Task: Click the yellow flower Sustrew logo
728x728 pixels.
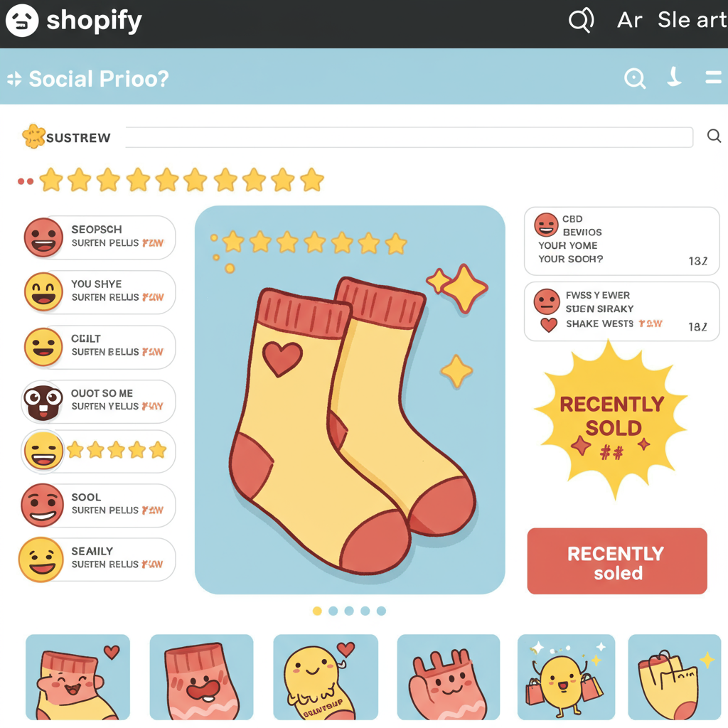Action: 34,136
